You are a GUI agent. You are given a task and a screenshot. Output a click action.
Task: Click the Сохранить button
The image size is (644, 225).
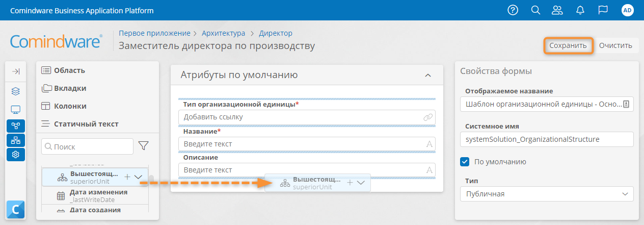click(x=568, y=45)
